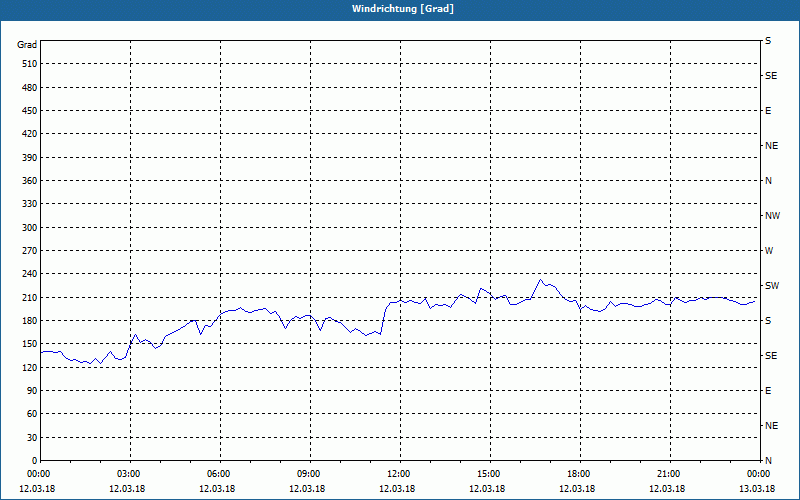Click the 240 degree axis label

click(x=29, y=274)
